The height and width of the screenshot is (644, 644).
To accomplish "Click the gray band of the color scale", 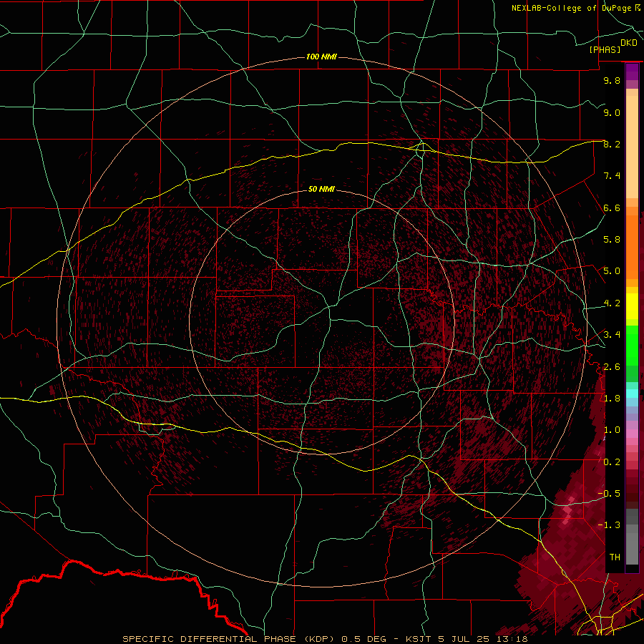I will pos(632,537).
